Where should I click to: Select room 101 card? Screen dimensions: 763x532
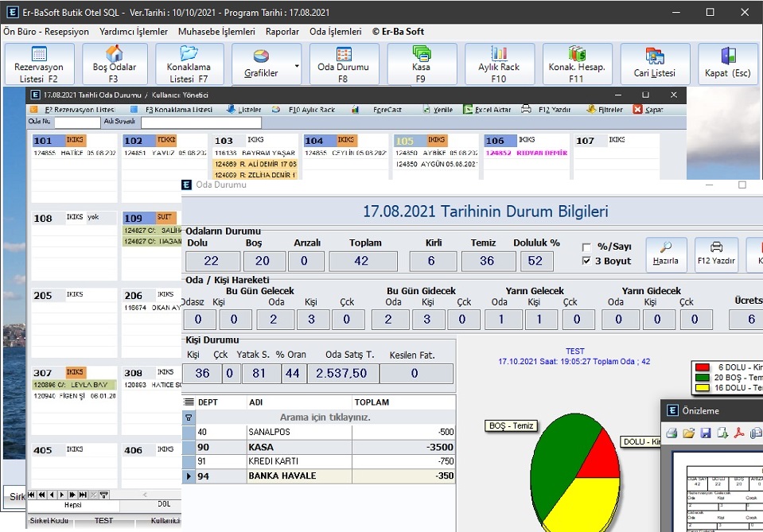click(74, 168)
